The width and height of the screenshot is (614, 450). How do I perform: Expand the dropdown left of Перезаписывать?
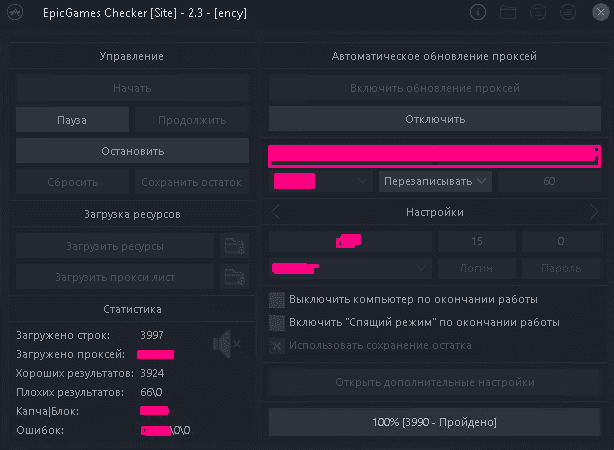[320, 181]
